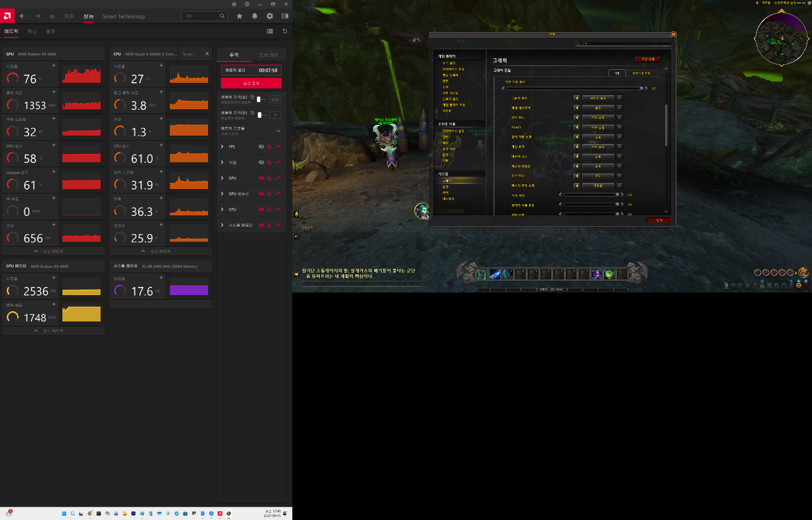Adjust hardware sampling interval slider

pos(261,115)
